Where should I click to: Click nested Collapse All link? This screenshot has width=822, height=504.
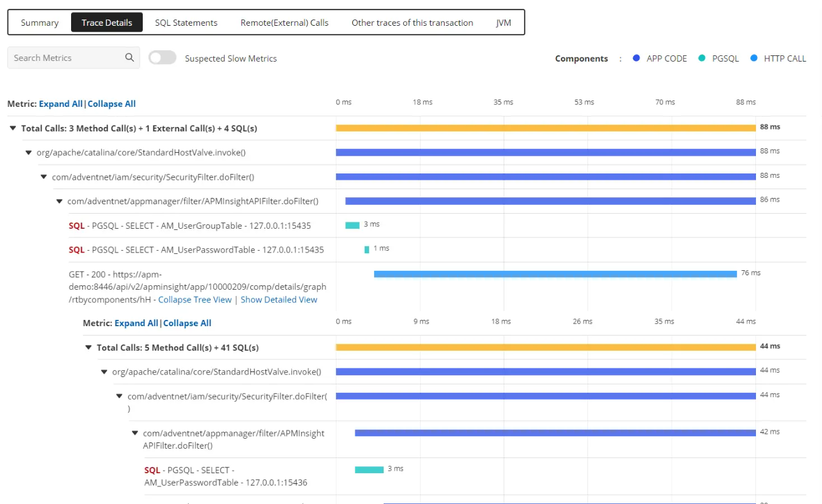click(x=187, y=324)
